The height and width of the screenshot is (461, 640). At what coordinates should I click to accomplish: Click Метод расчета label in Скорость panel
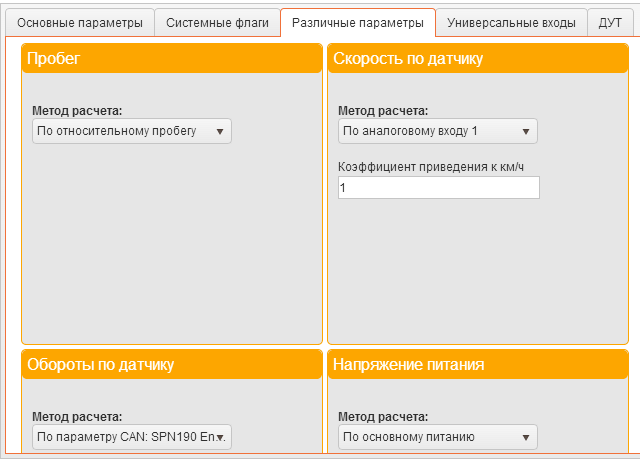click(x=383, y=111)
